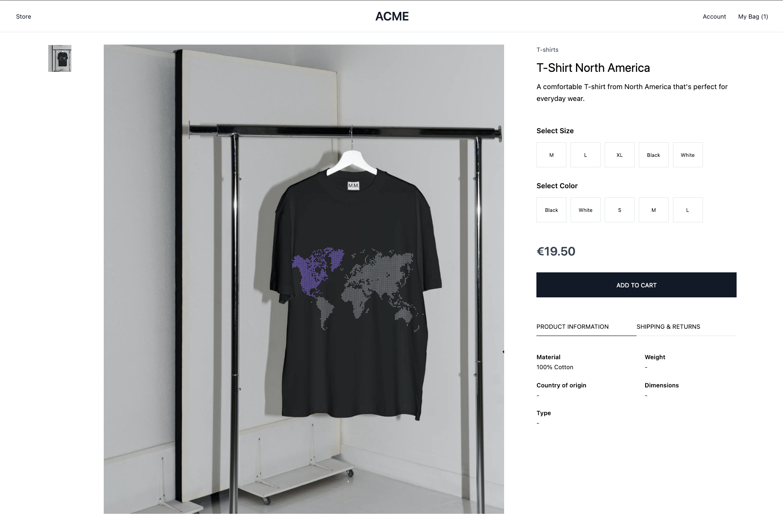The height and width of the screenshot is (532, 783).
Task: Select Black under Select Color
Action: coord(551,210)
